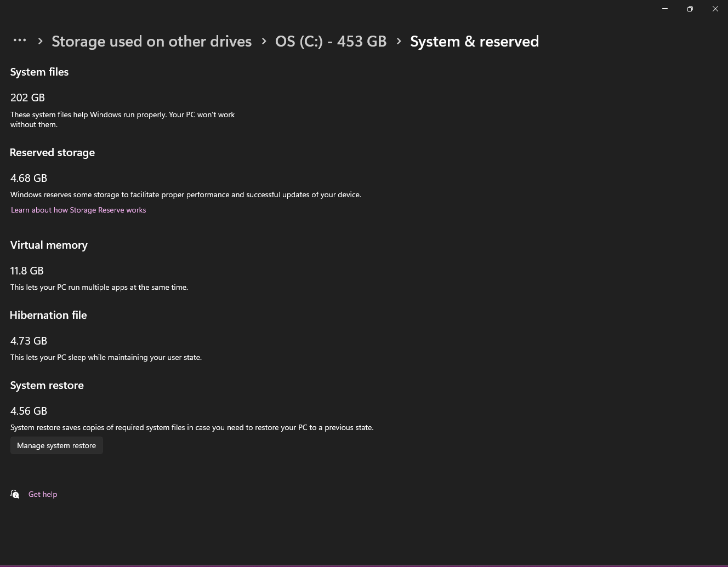The width and height of the screenshot is (728, 567).
Task: Click the Minimize window icon
Action: [664, 9]
